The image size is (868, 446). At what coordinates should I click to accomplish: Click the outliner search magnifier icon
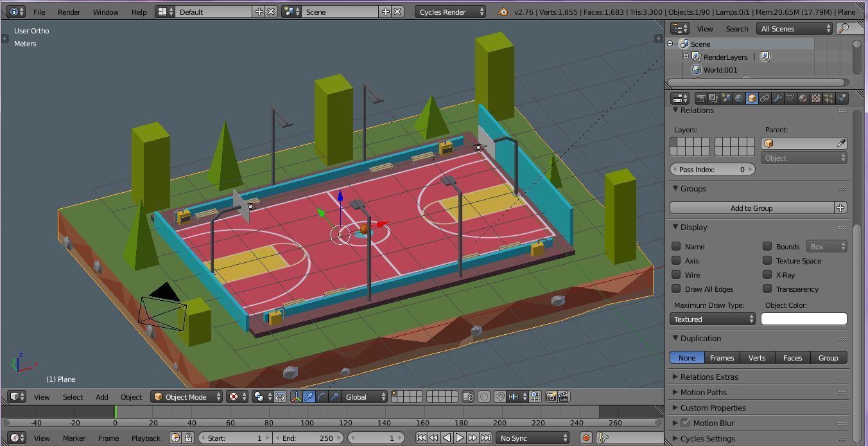coord(843,28)
